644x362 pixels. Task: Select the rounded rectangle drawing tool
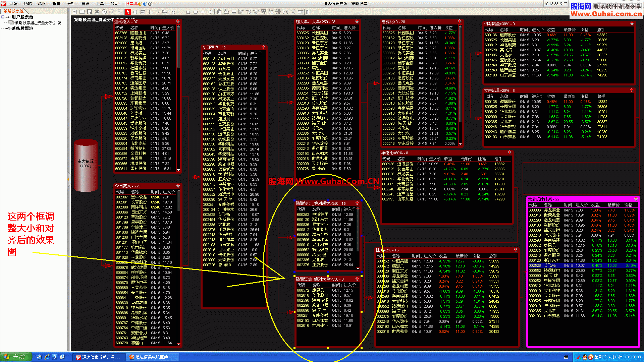(195, 12)
